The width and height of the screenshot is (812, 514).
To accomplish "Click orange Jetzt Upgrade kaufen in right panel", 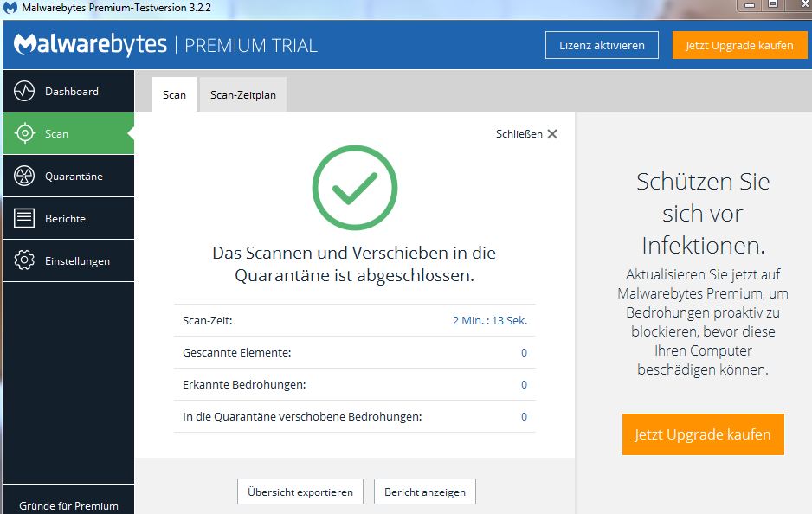I will [x=702, y=434].
